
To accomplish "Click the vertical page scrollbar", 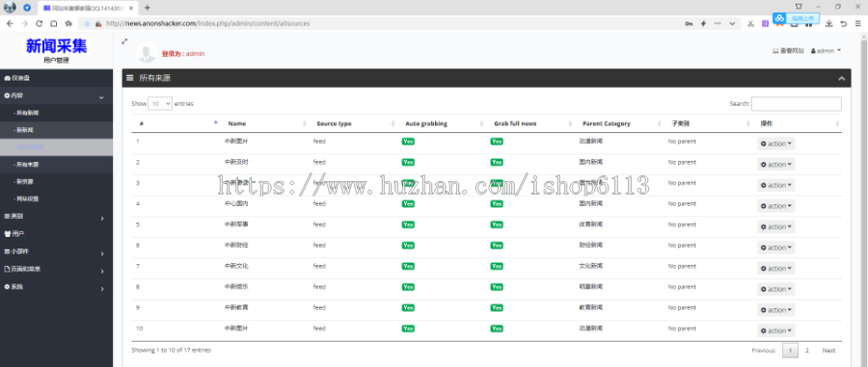I will (863, 199).
